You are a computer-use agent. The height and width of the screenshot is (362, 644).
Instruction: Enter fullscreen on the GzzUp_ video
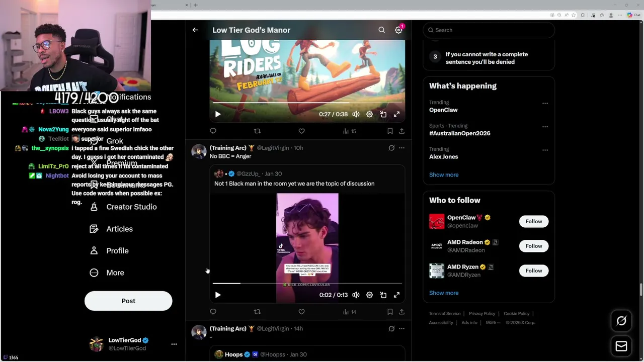point(396,295)
